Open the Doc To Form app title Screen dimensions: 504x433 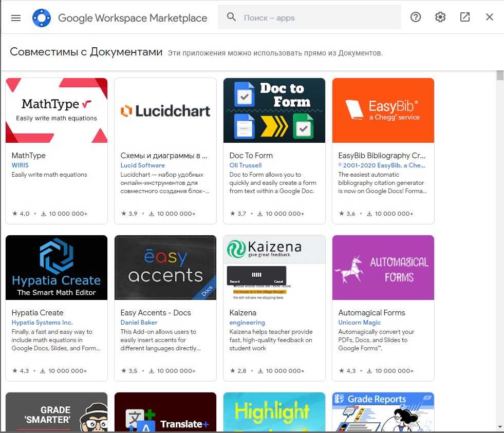point(251,156)
